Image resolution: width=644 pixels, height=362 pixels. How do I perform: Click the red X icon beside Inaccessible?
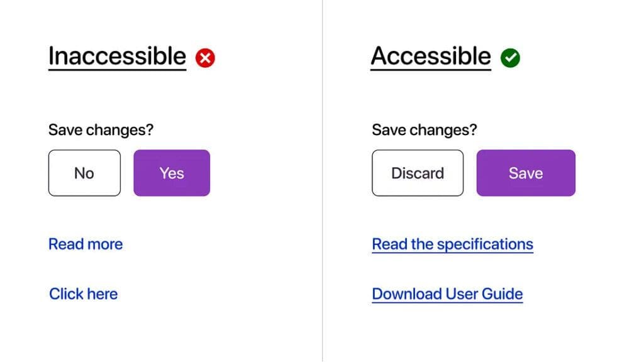click(x=205, y=58)
